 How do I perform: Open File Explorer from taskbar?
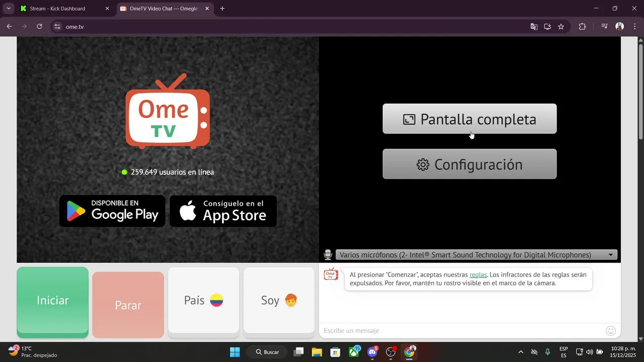(x=317, y=352)
